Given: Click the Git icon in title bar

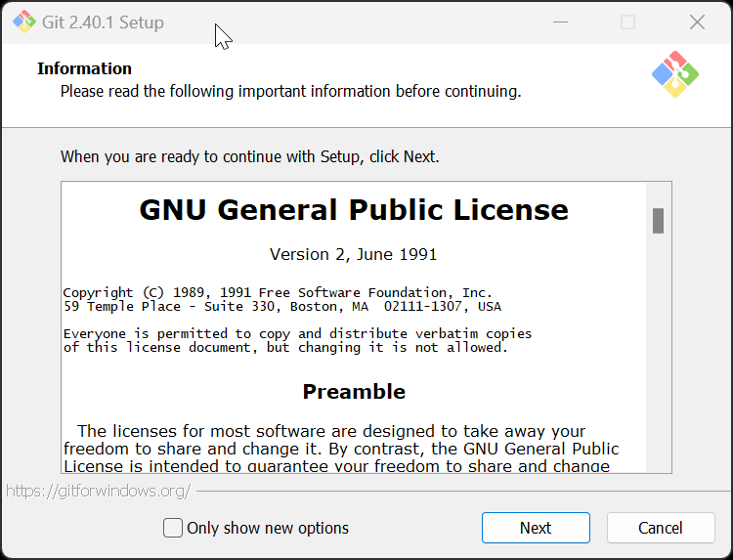Looking at the screenshot, I should [x=24, y=22].
